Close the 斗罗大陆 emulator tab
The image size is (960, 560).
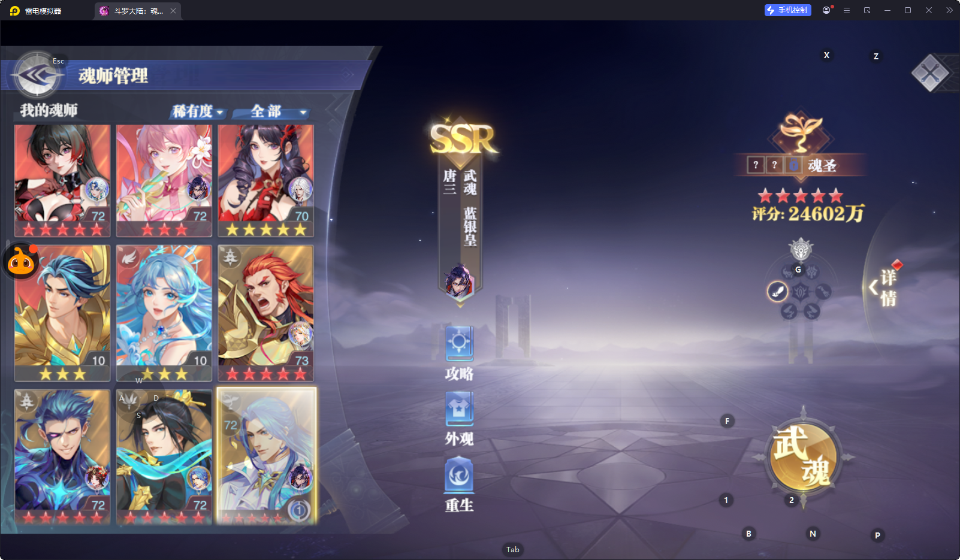pos(173,11)
